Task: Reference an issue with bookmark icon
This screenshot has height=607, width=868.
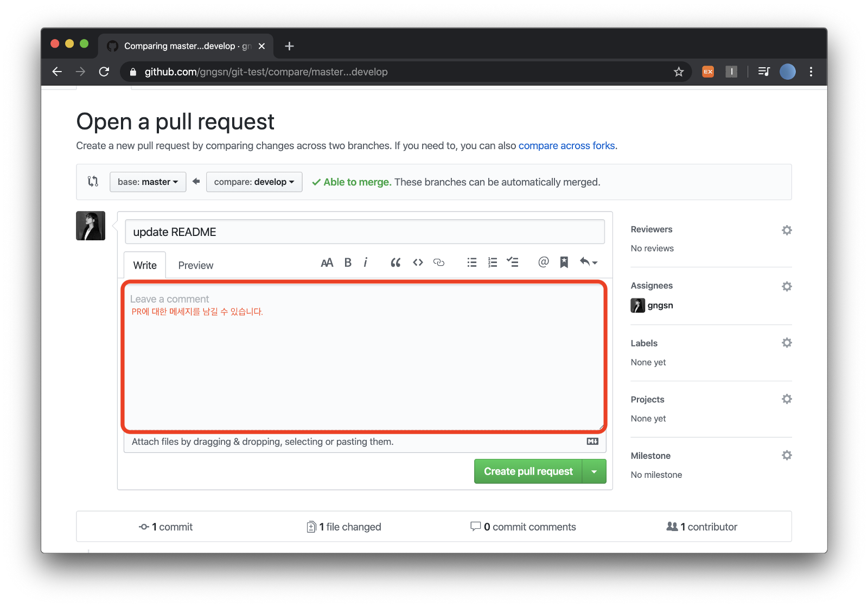Action: [564, 263]
